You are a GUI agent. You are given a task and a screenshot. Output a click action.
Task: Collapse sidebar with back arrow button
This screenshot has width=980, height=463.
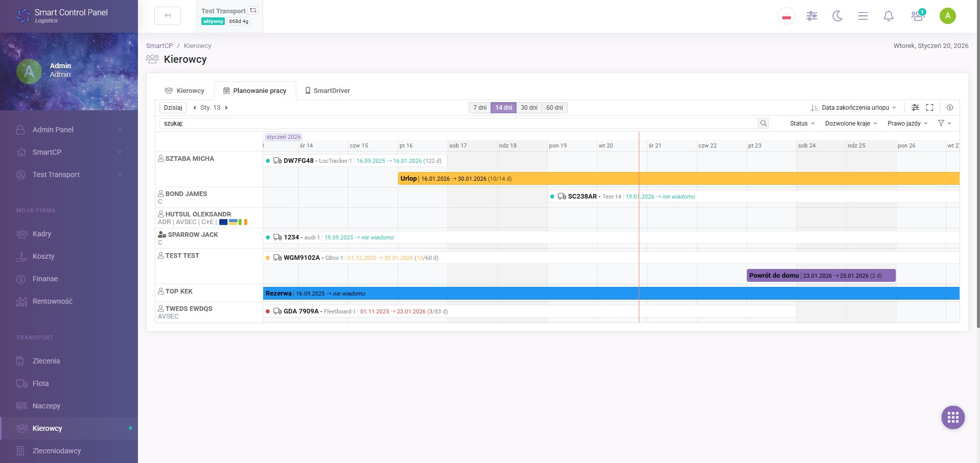coord(168,16)
